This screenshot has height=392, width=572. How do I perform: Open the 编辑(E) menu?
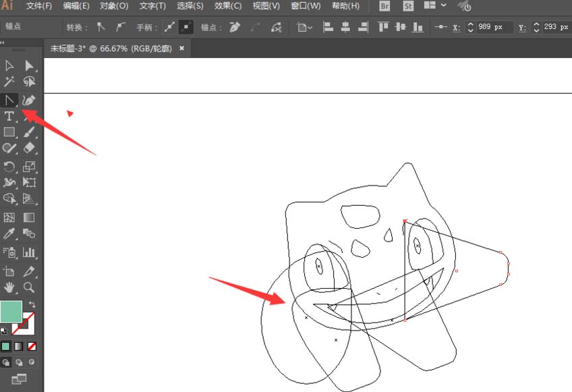76,6
